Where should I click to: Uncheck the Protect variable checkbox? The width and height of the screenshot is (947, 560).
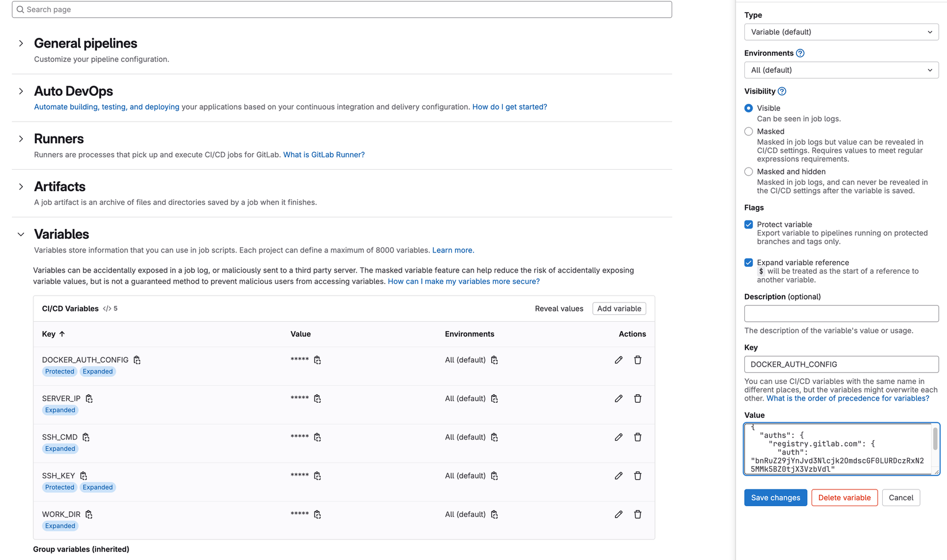tap(748, 224)
